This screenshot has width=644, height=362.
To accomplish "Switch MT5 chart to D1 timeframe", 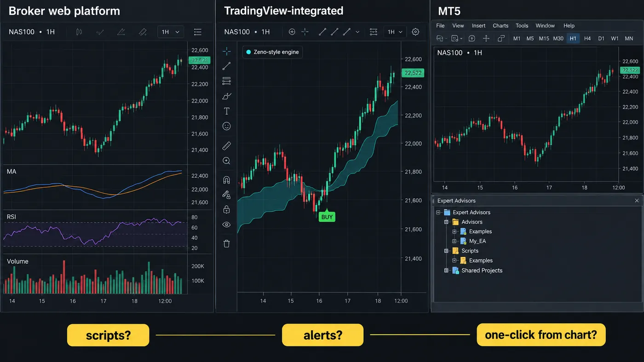I will [601, 39].
